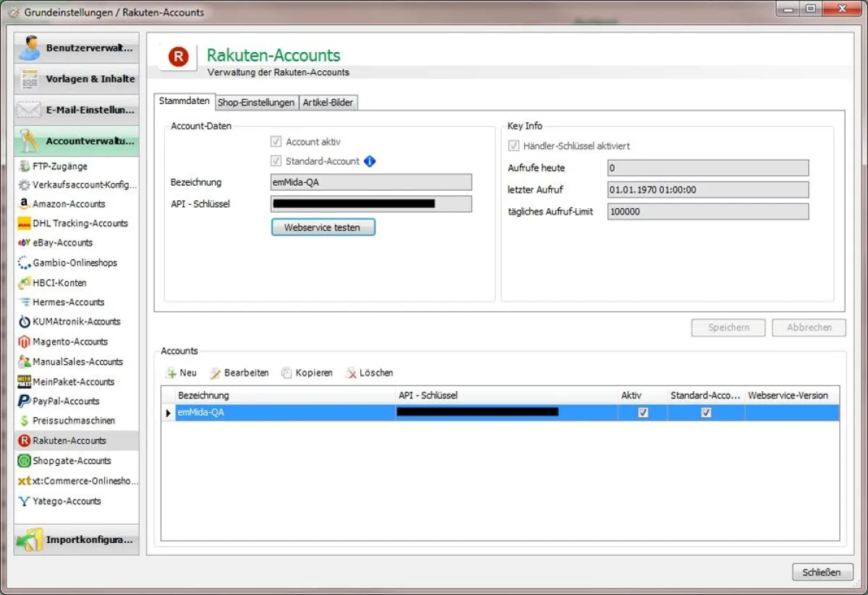
Task: Toggle Aktiv checkbox in emMida-QA row
Action: coord(643,412)
